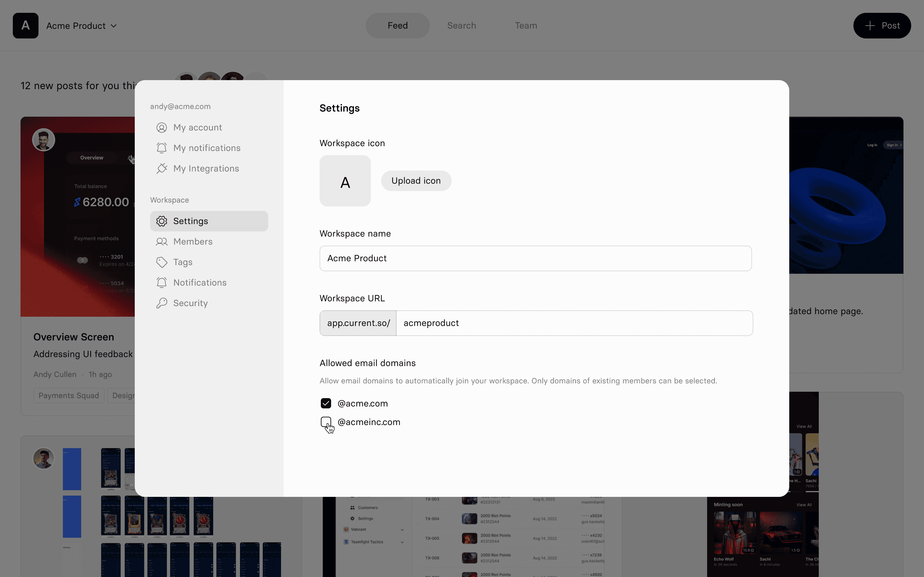Click the My Integrations plug icon
Screen dimensions: 924x577
click(161, 168)
